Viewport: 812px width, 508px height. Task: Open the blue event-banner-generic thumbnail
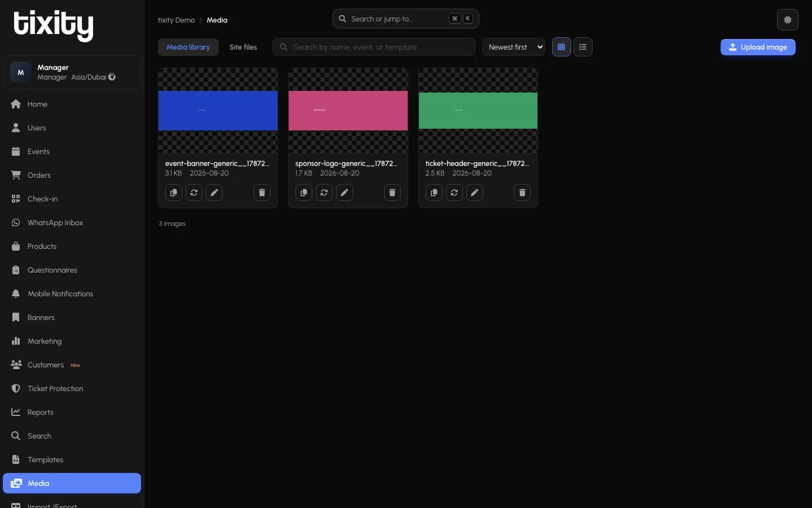pyautogui.click(x=218, y=111)
